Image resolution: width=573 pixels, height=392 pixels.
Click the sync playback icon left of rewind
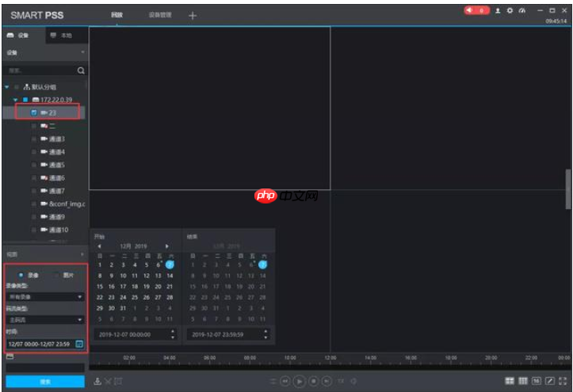[x=273, y=382]
